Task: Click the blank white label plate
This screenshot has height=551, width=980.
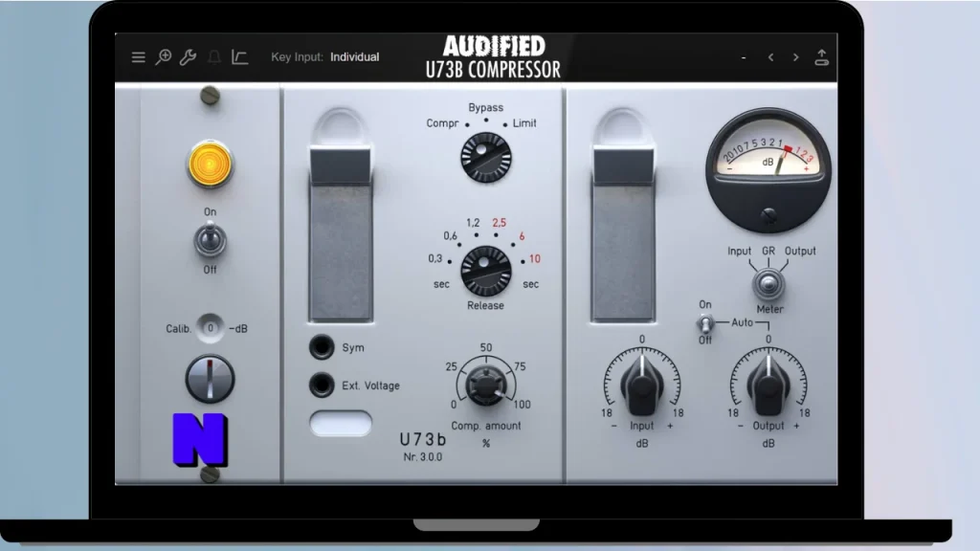Action: pyautogui.click(x=341, y=423)
